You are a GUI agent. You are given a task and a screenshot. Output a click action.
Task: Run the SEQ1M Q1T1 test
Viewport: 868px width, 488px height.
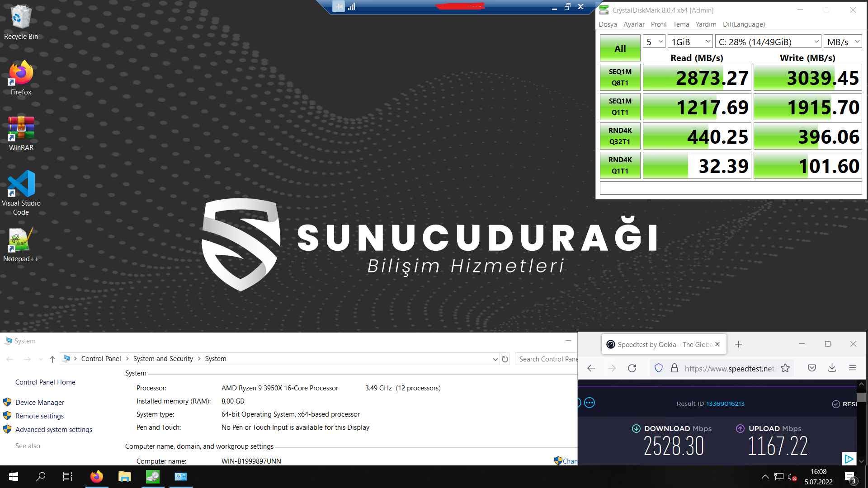tap(620, 107)
